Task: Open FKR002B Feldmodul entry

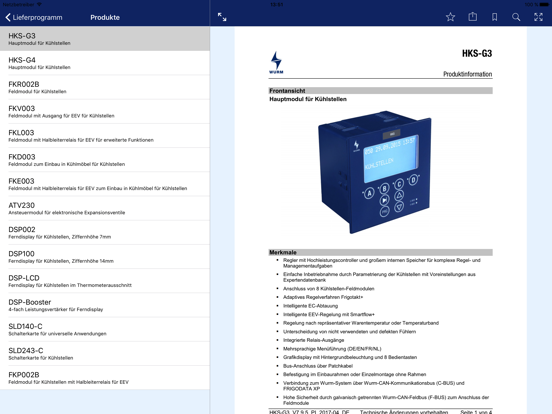Action: pyautogui.click(x=105, y=87)
